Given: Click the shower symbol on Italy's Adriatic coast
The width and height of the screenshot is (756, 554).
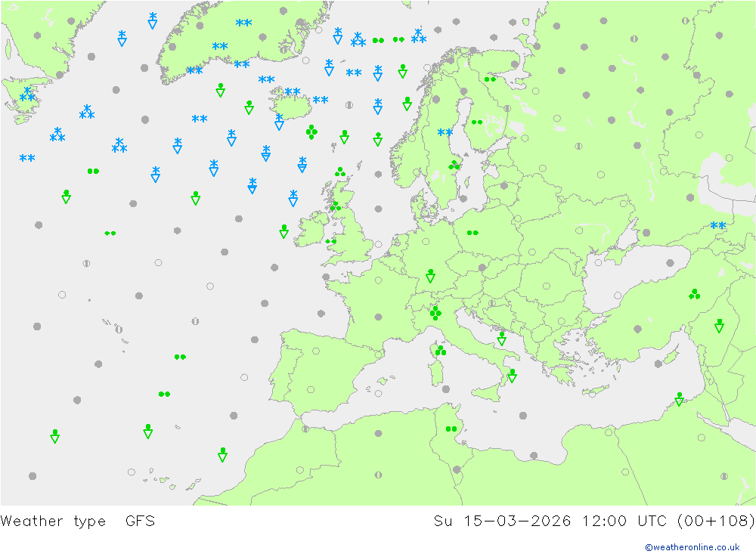Looking at the screenshot, I should pos(502,339).
